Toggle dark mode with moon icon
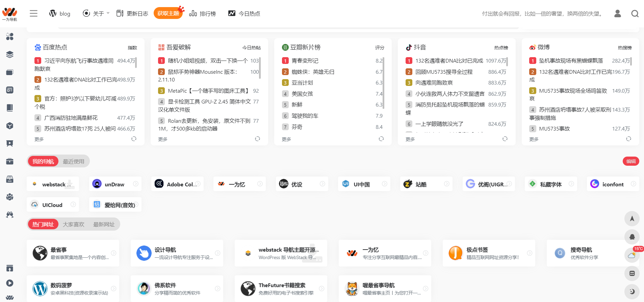The height and width of the screenshot is (302, 644). (632, 292)
